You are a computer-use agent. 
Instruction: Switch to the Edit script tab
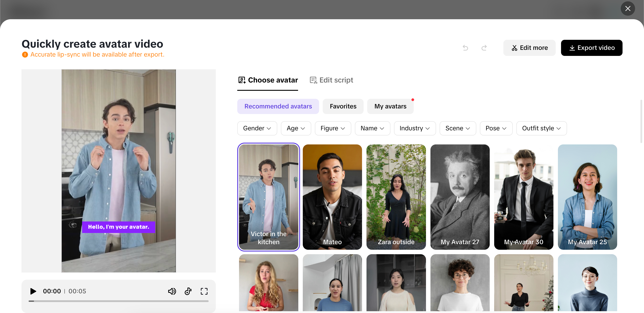point(331,80)
